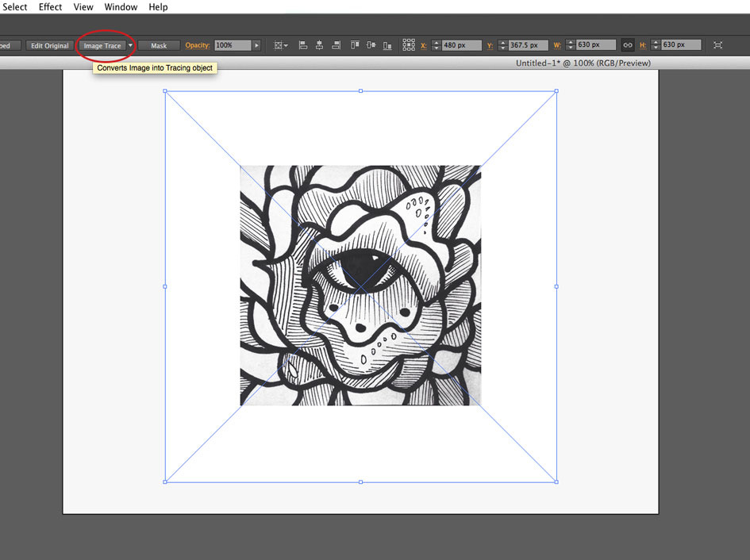
Task: Open the View menu
Action: click(83, 6)
